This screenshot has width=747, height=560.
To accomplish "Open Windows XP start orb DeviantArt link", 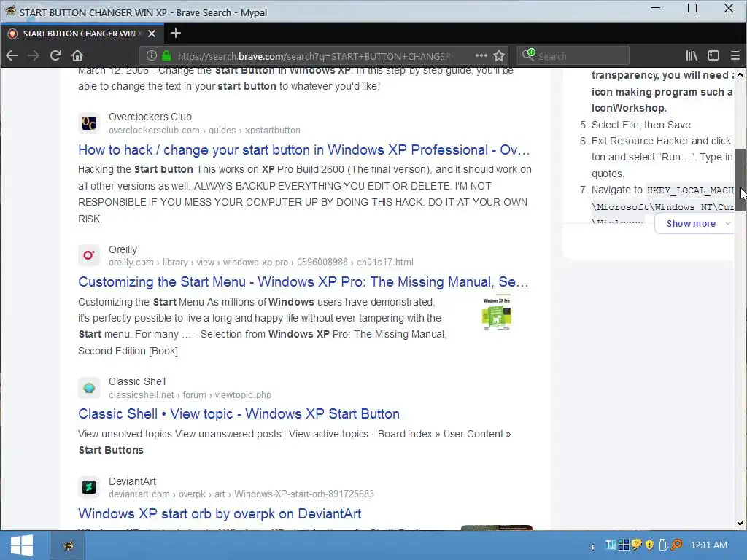I will point(220,513).
